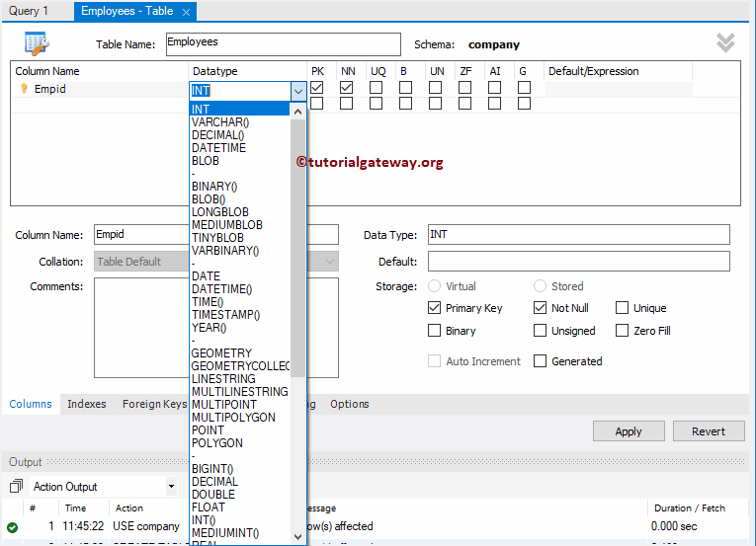Toggle the Not Null checkbox in the details panel
This screenshot has width=756, height=546.
pos(540,307)
